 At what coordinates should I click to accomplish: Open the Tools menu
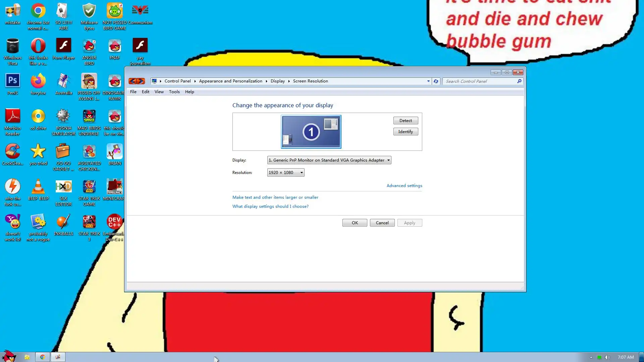[174, 92]
